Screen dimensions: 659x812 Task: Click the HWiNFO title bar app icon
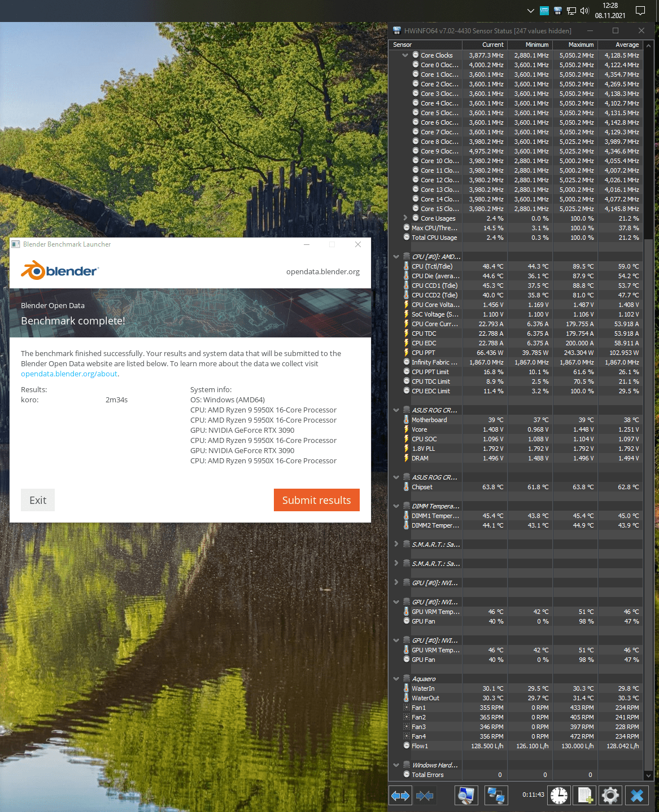pyautogui.click(x=397, y=30)
